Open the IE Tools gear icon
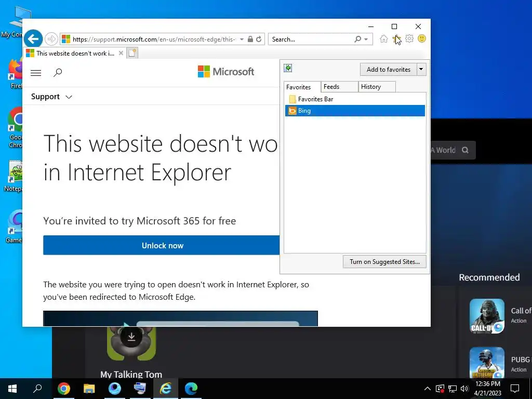This screenshot has width=532, height=399. tap(409, 38)
